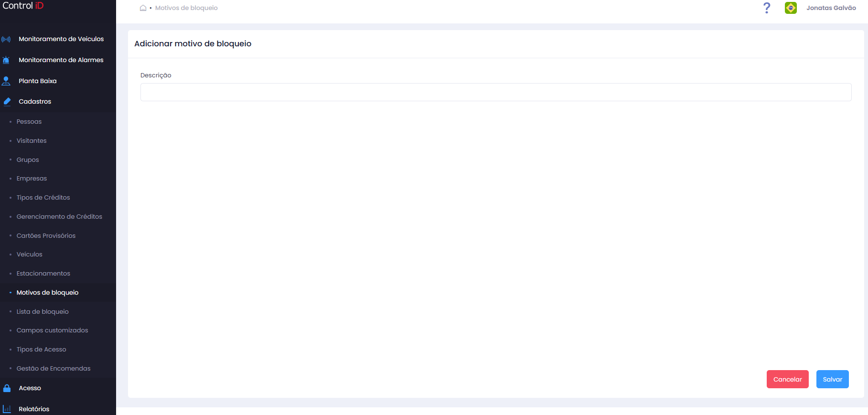Click the Acesso padlock icon
This screenshot has height=415, width=868.
point(7,388)
